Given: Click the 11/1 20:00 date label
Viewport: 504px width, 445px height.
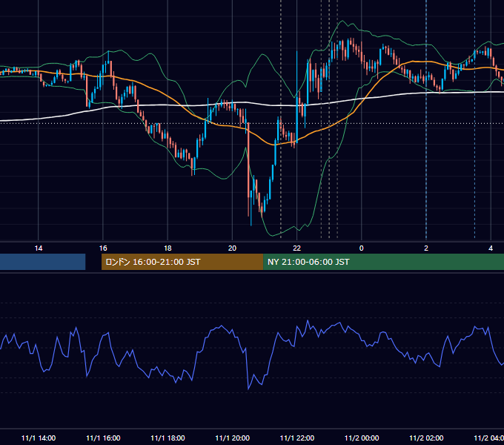Looking at the screenshot, I should coord(232,438).
